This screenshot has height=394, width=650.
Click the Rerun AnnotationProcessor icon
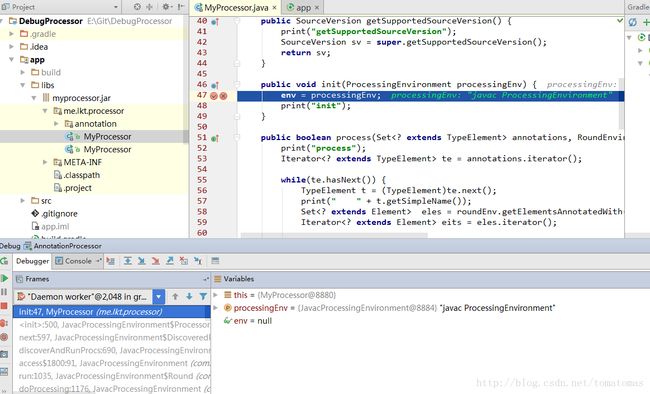[x=4, y=261]
